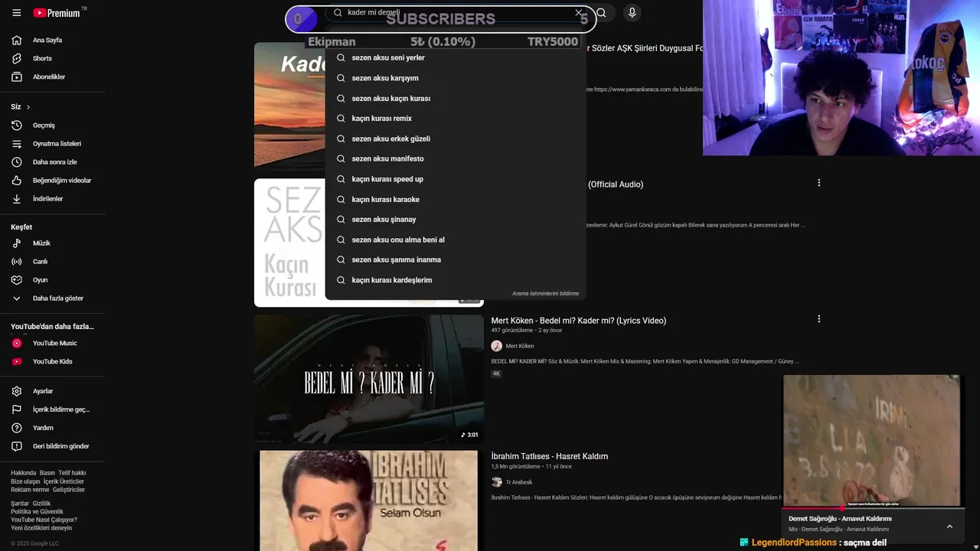Screen dimensions: 980x551
Task: Open Şartlar footer link
Action: pos(19,504)
